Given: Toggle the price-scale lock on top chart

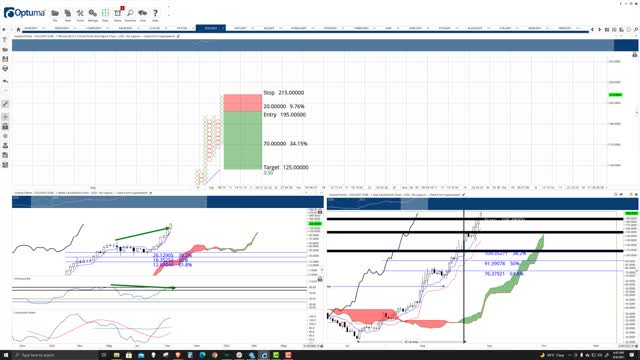Looking at the screenshot, I should tap(635, 55).
